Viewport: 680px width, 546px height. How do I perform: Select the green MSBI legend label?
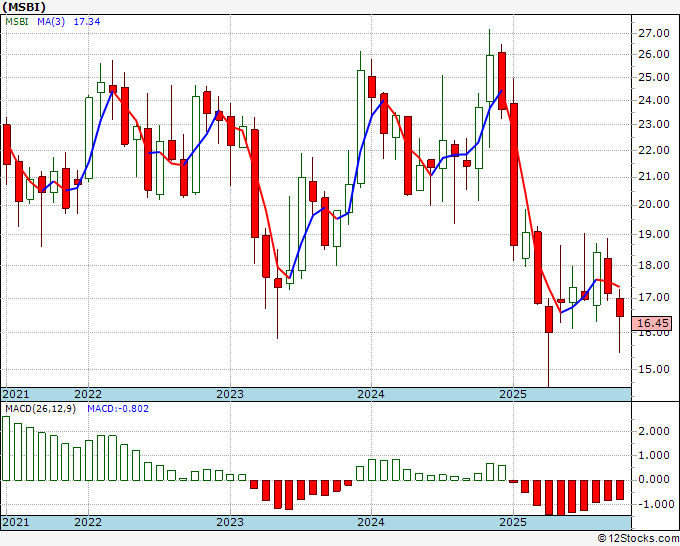click(17, 21)
